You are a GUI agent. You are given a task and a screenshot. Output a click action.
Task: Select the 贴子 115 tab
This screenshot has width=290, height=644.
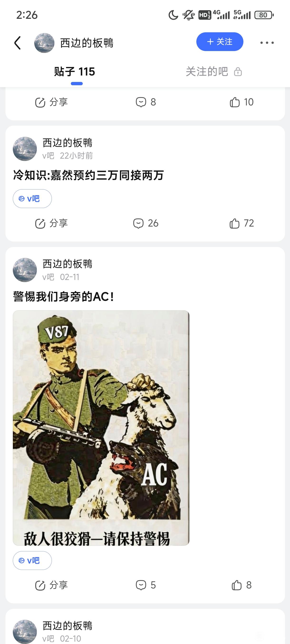75,72
